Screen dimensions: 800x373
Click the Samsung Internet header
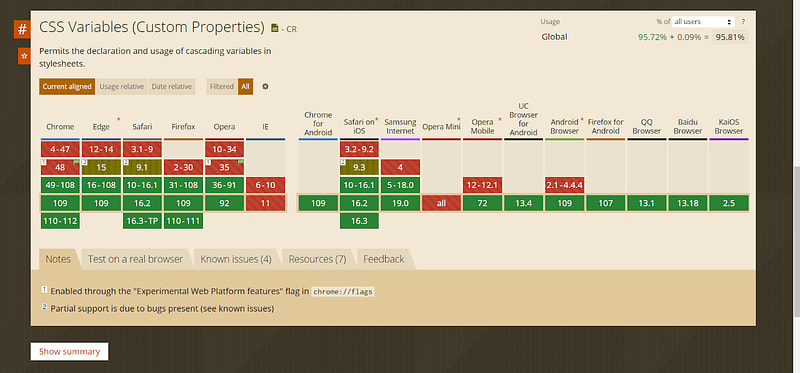tap(401, 127)
